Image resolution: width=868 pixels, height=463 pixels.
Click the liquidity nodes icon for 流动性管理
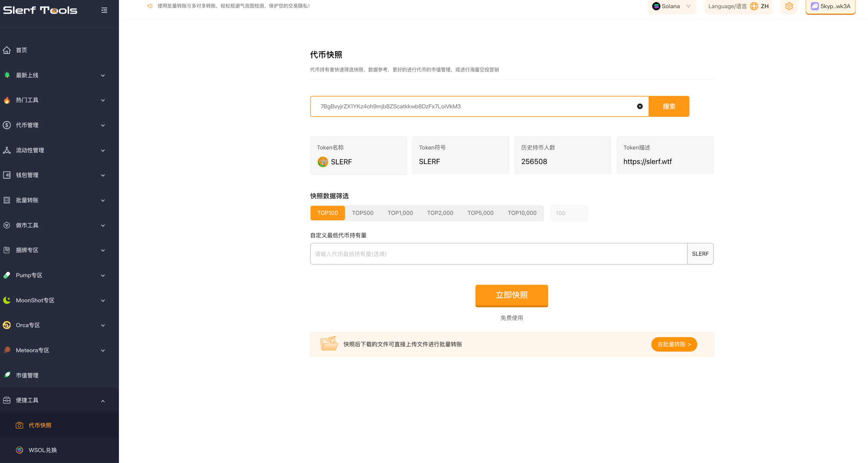tap(7, 150)
